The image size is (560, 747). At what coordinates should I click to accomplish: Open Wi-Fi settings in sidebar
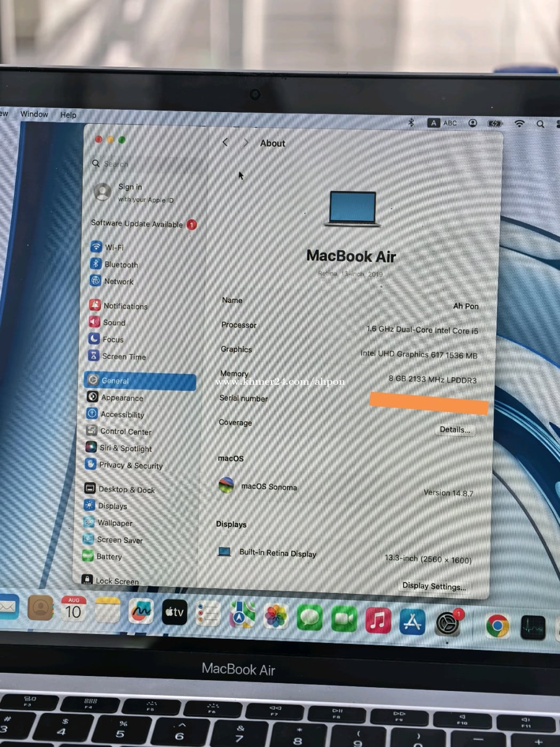[x=107, y=247]
